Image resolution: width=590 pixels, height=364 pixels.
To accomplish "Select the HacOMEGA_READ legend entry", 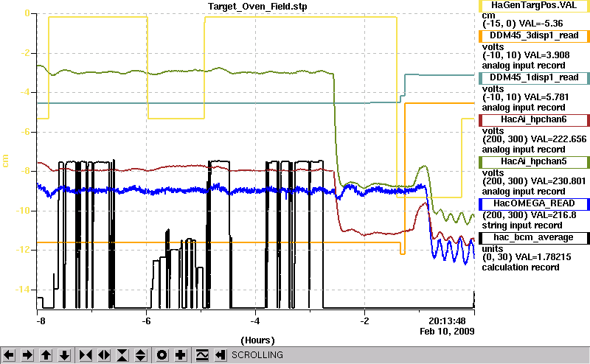I will click(534, 204).
